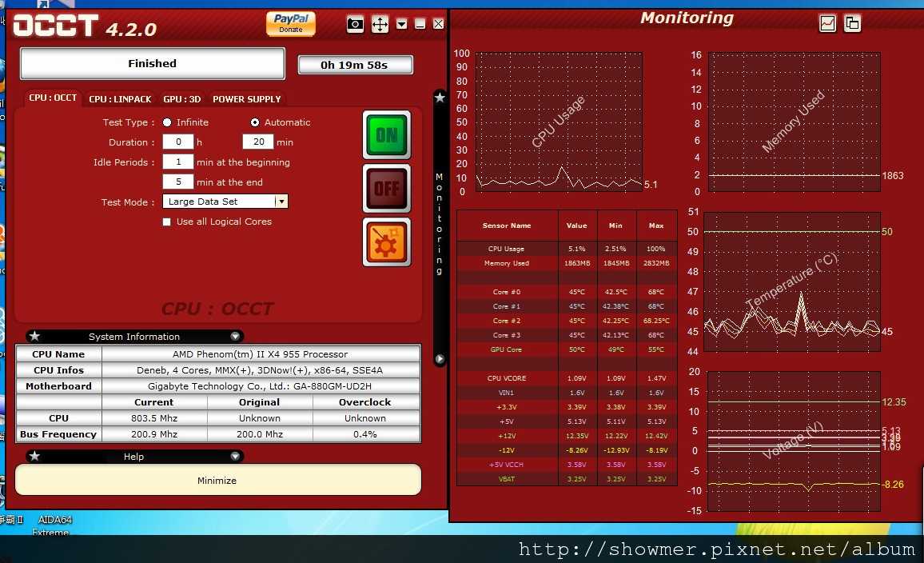Image resolution: width=924 pixels, height=563 pixels.
Task: Click the Finished status box
Action: pos(153,63)
